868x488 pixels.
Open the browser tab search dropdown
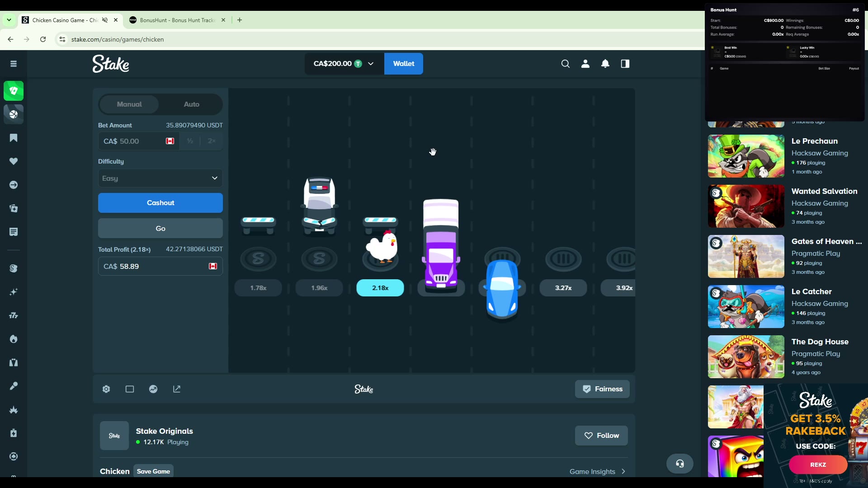(x=9, y=20)
